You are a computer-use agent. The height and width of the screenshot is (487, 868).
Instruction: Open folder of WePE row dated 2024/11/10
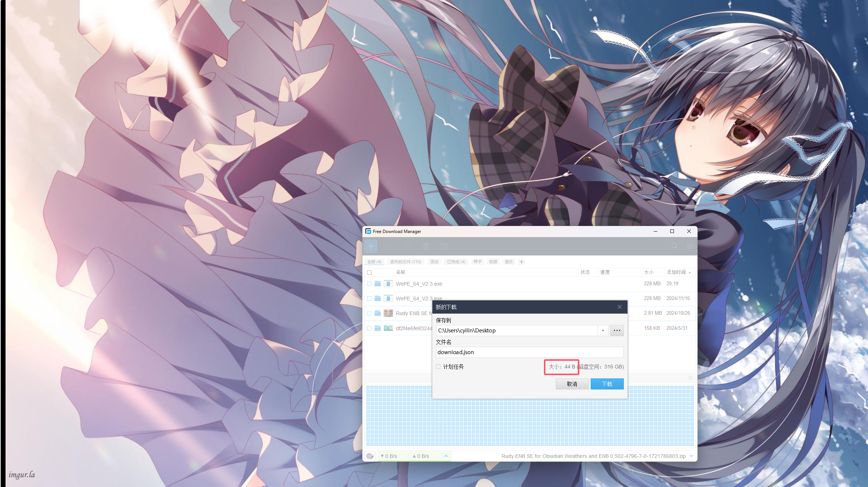[x=377, y=299]
